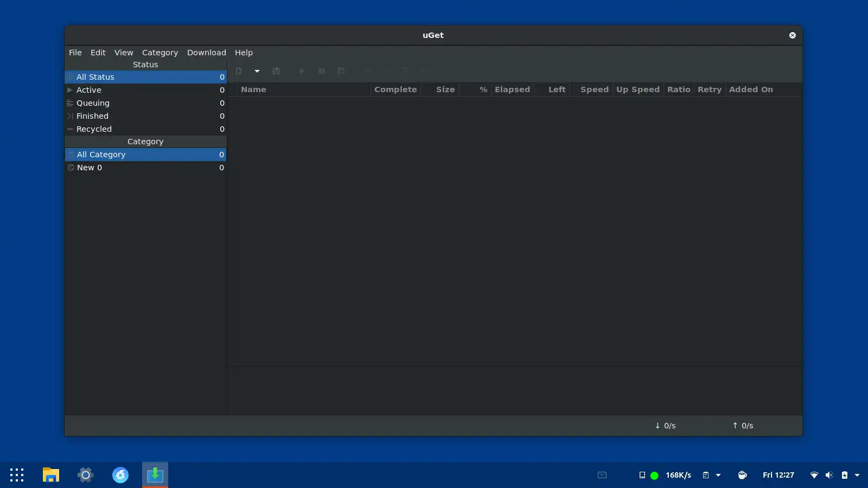
Task: Click the Status pane header
Action: 145,65
